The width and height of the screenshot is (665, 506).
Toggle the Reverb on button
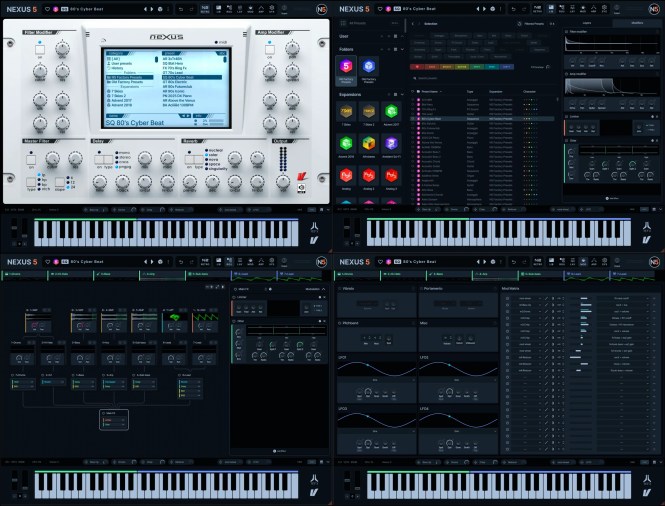point(189,159)
